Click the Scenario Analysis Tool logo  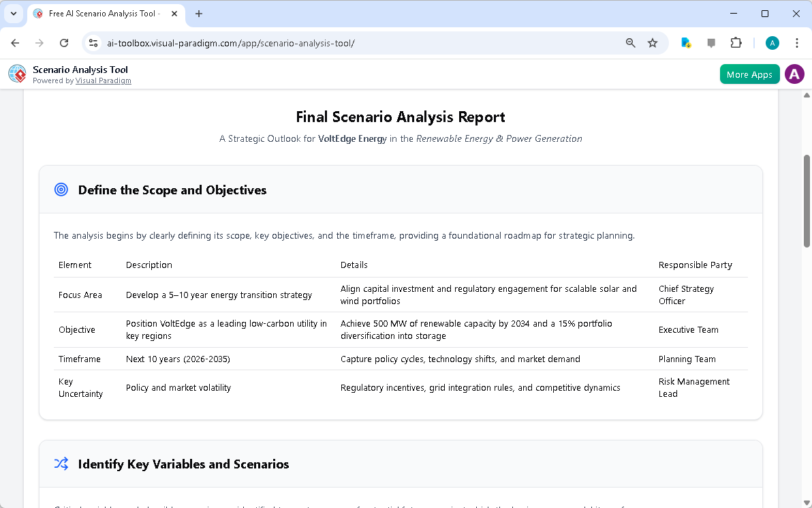[16, 74]
